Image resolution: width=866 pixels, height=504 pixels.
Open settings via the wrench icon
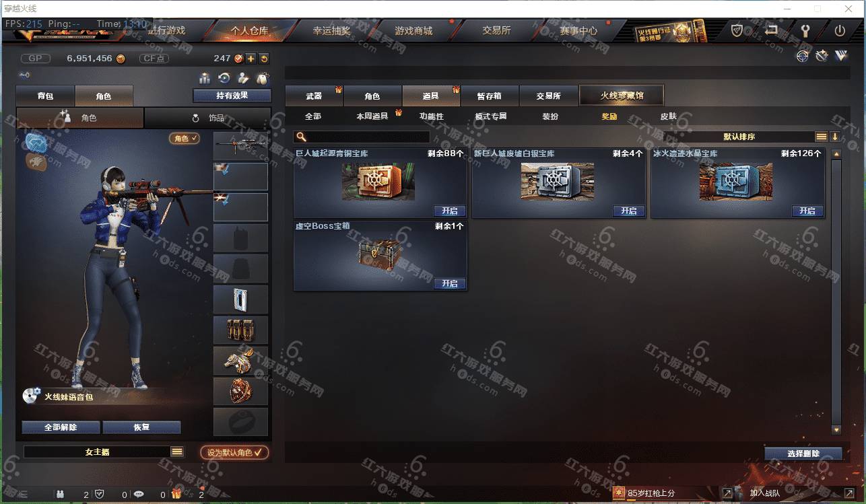[805, 31]
